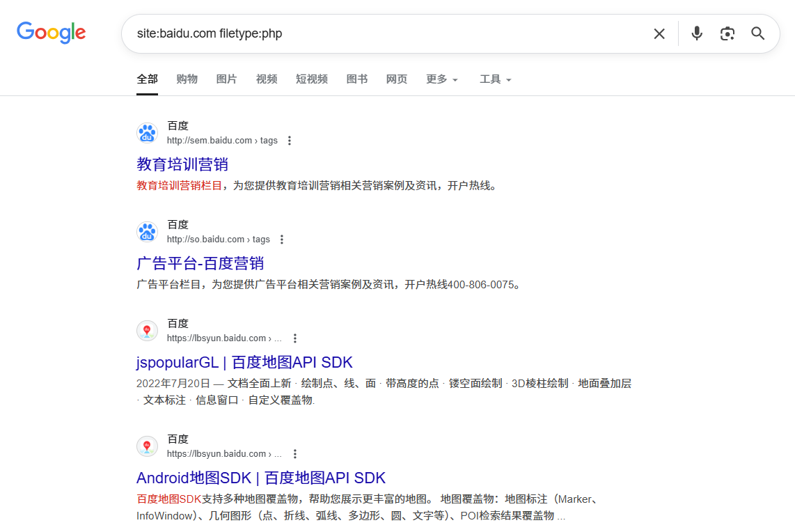Switch to the 图书 tab

[357, 79]
